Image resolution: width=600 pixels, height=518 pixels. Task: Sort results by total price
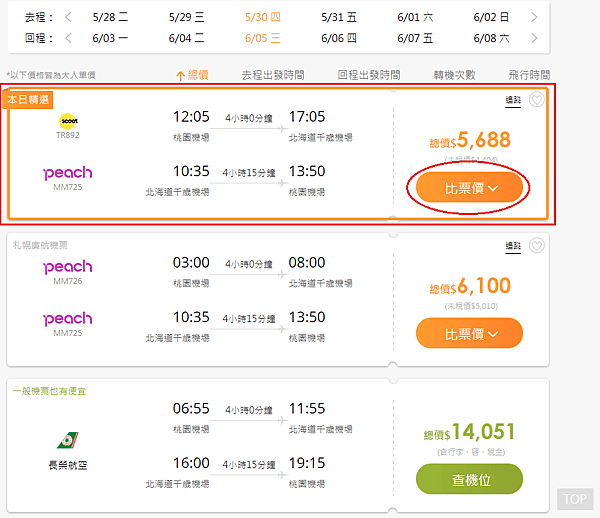click(x=192, y=75)
